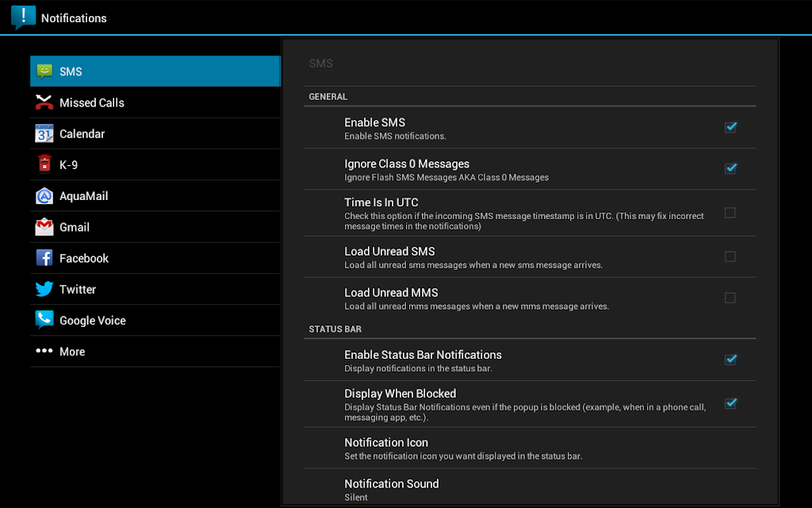Expand the More sidebar item
The width and height of the screenshot is (812, 508).
pos(155,352)
